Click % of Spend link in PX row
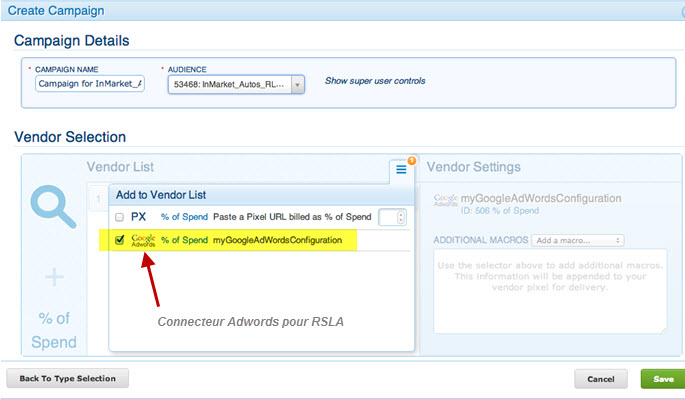The width and height of the screenshot is (685, 399). [184, 217]
